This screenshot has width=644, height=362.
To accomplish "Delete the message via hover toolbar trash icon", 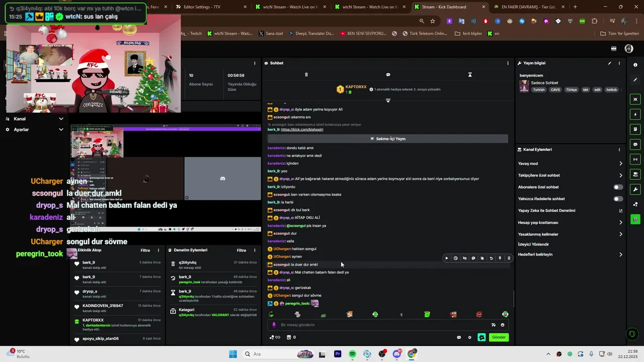I will (x=509, y=258).
